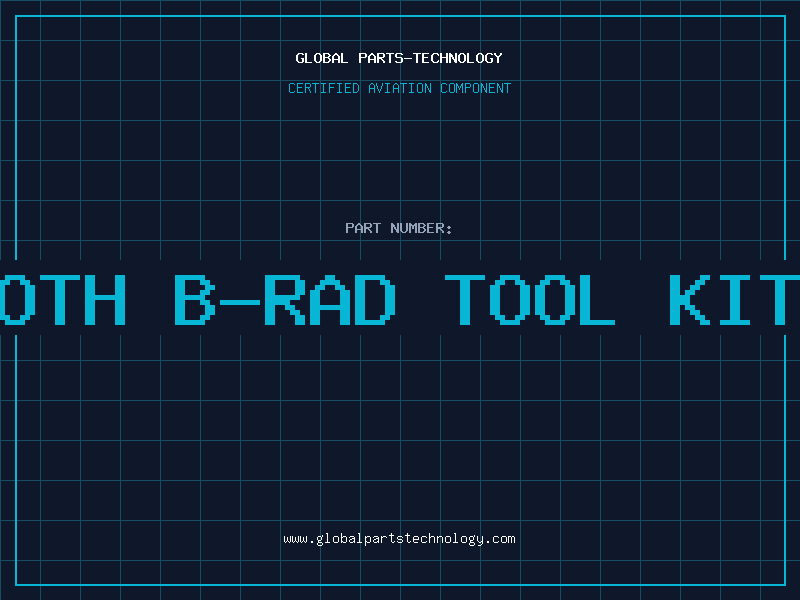Click the .com ending of the URL
Viewport: 800px width, 600px height.
500,539
